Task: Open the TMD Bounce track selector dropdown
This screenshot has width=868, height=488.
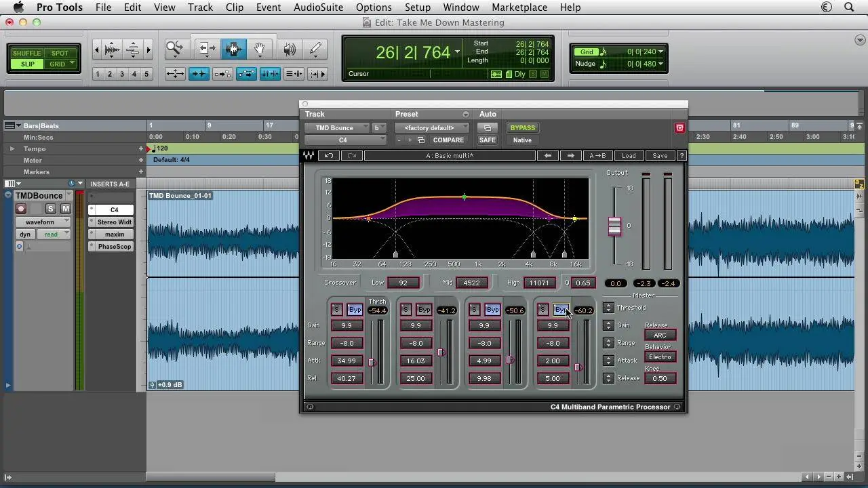Action: click(336, 127)
